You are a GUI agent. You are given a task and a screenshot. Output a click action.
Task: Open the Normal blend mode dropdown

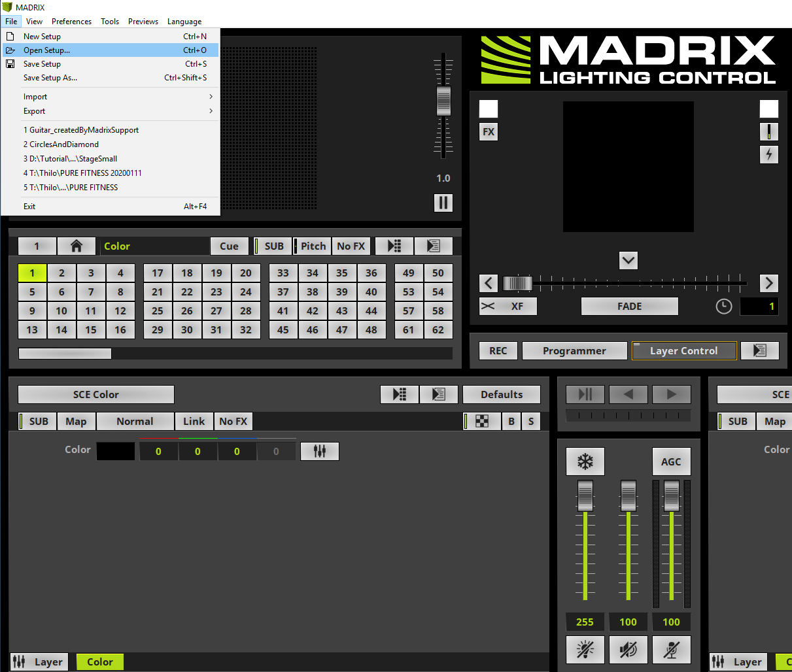pyautogui.click(x=135, y=421)
